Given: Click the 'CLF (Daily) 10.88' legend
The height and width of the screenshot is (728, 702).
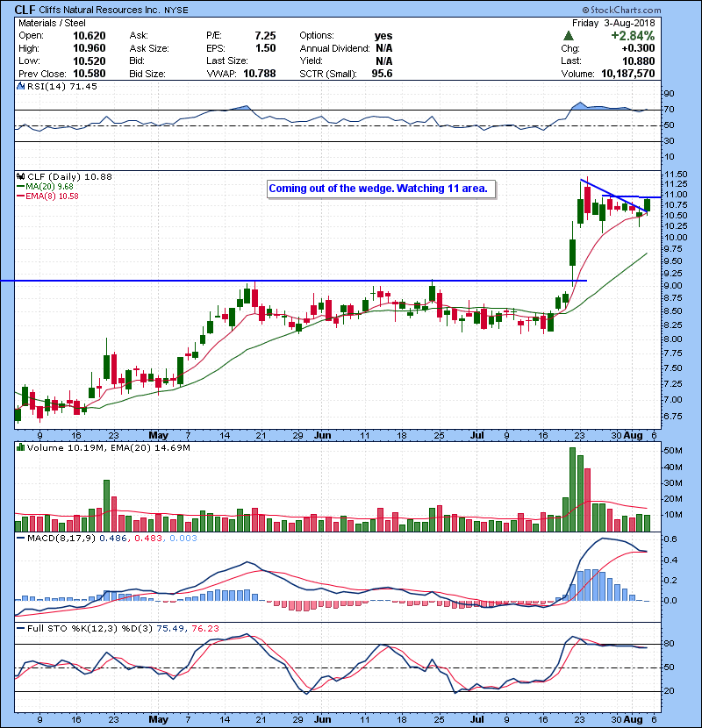Looking at the screenshot, I should coord(69,176).
